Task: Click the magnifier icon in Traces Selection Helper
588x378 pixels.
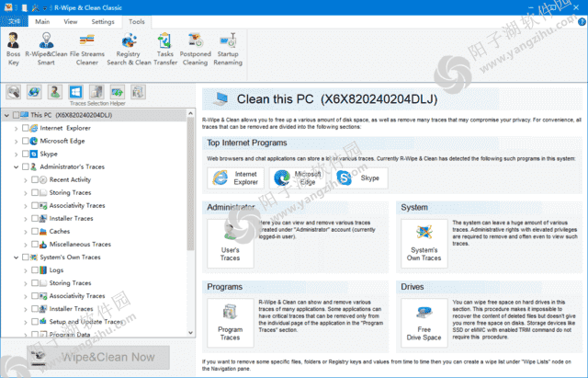Action: tap(14, 92)
